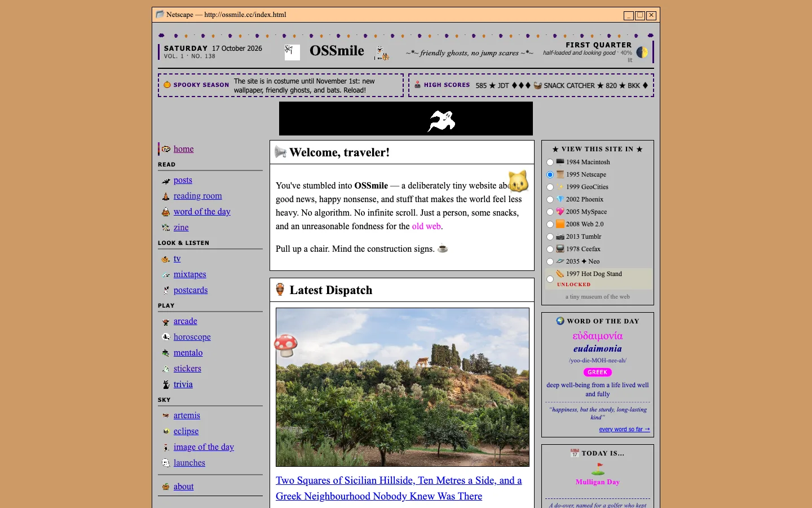Open the mixtapes section
Viewport: 812px width, 508px height.
click(190, 274)
